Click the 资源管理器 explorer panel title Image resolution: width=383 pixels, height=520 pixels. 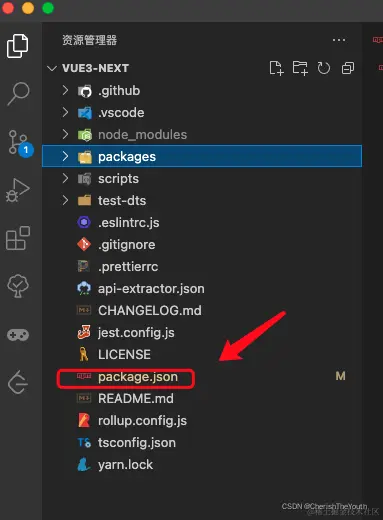click(x=89, y=40)
